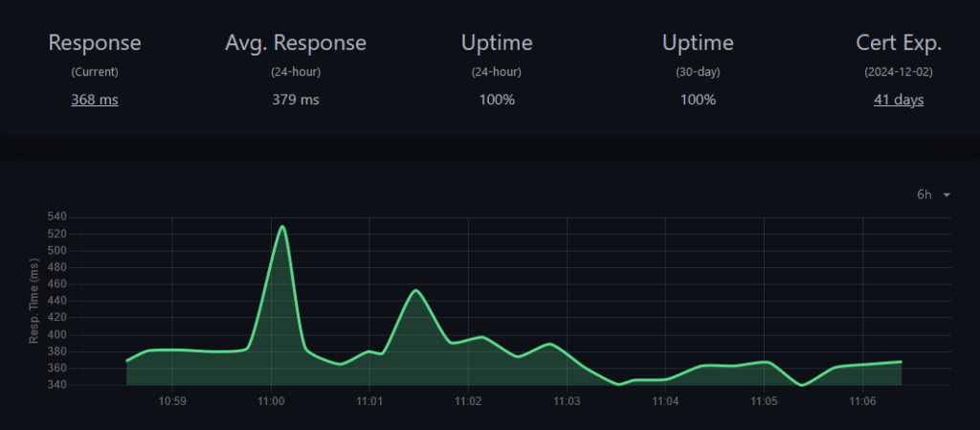Open the 41 days certificate expiry link

coord(898,100)
